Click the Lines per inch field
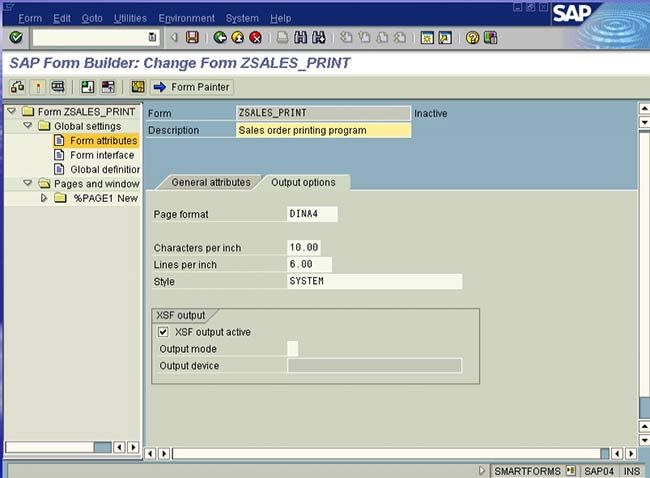Viewport: 650px width, 478px height. coord(309,264)
